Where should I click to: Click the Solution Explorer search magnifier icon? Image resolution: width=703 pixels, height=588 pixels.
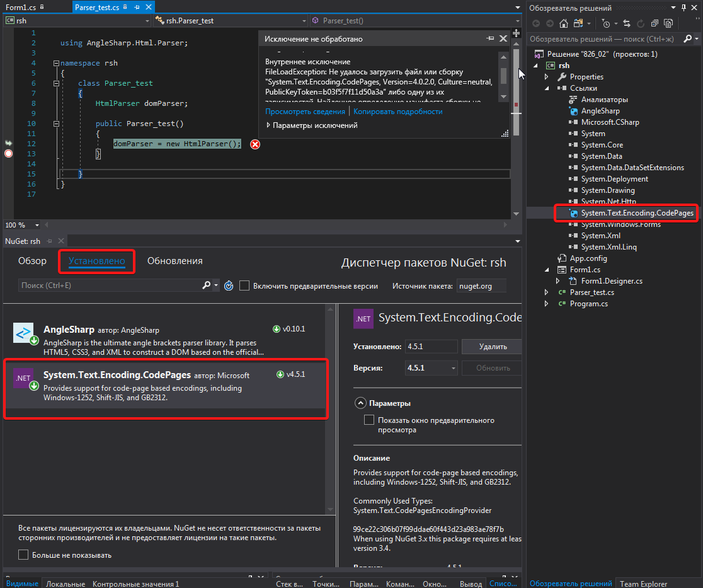(687, 39)
